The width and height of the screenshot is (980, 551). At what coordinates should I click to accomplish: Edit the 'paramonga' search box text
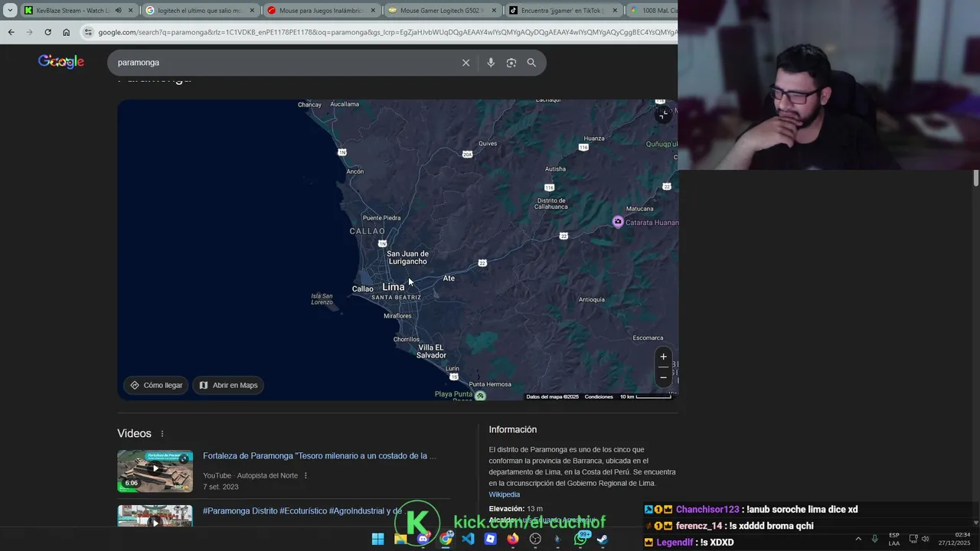click(283, 63)
